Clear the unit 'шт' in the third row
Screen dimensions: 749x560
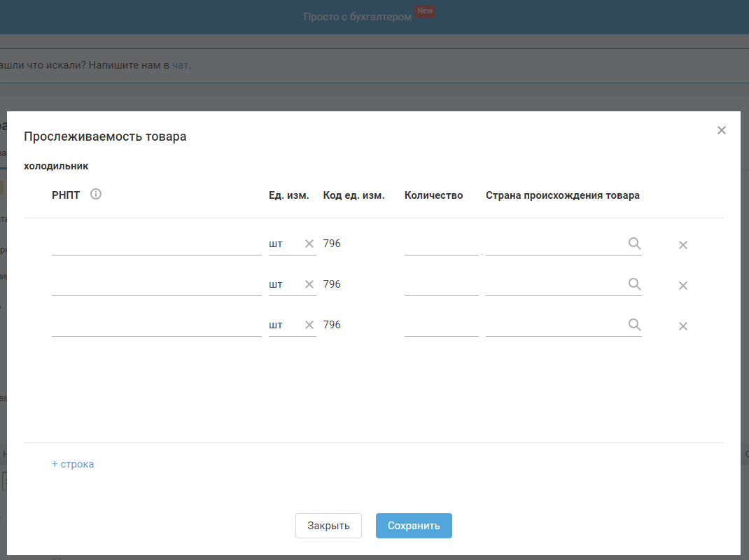(x=309, y=325)
